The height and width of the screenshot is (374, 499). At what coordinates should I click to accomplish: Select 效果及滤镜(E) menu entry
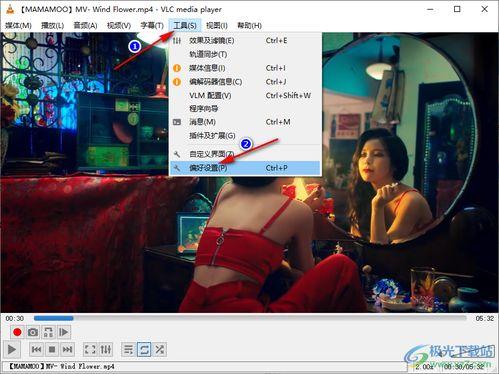click(245, 41)
